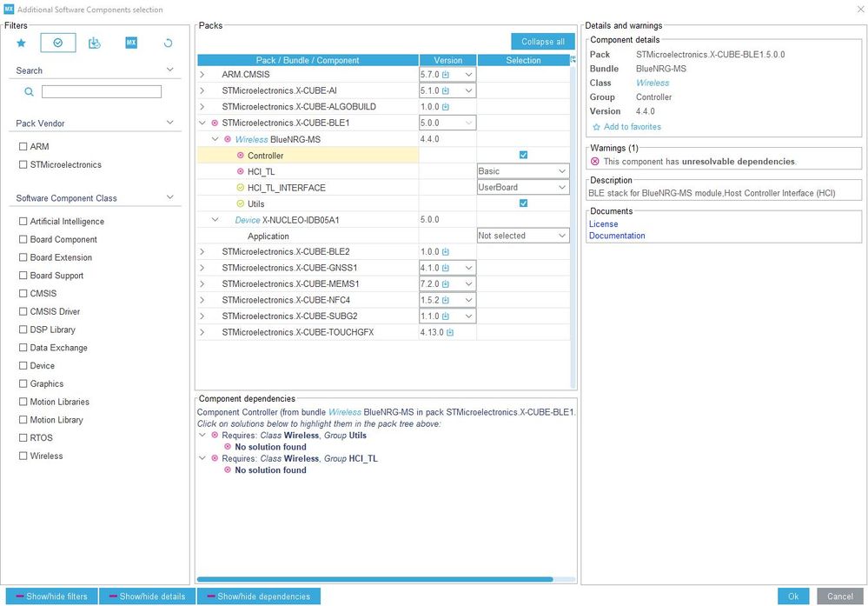Expand the ARM.CMSIS pack row
This screenshot has width=868, height=606.
pos(202,75)
